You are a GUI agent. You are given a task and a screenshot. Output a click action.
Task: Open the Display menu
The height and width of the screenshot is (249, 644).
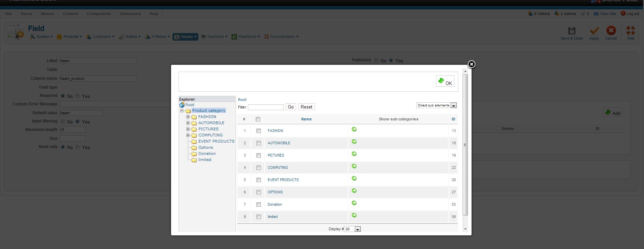pos(186,37)
